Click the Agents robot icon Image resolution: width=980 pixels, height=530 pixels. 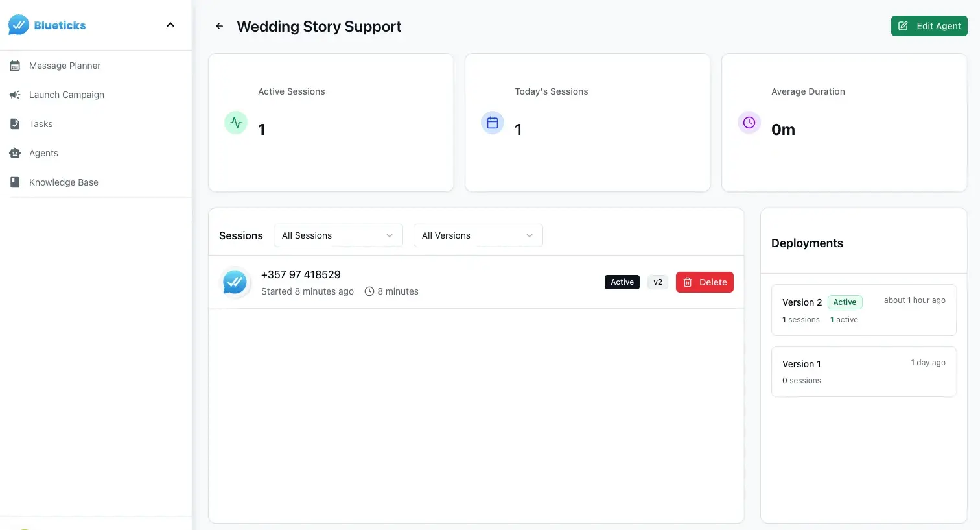[x=15, y=153]
